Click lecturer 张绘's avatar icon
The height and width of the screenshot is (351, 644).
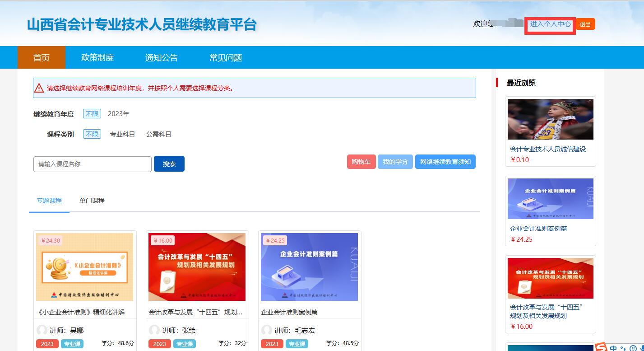click(154, 330)
